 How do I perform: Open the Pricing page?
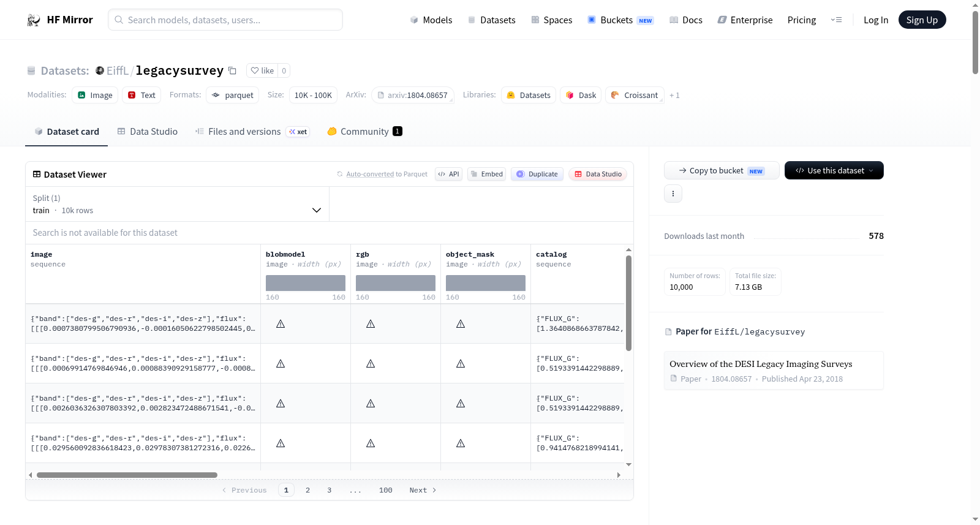tap(802, 20)
